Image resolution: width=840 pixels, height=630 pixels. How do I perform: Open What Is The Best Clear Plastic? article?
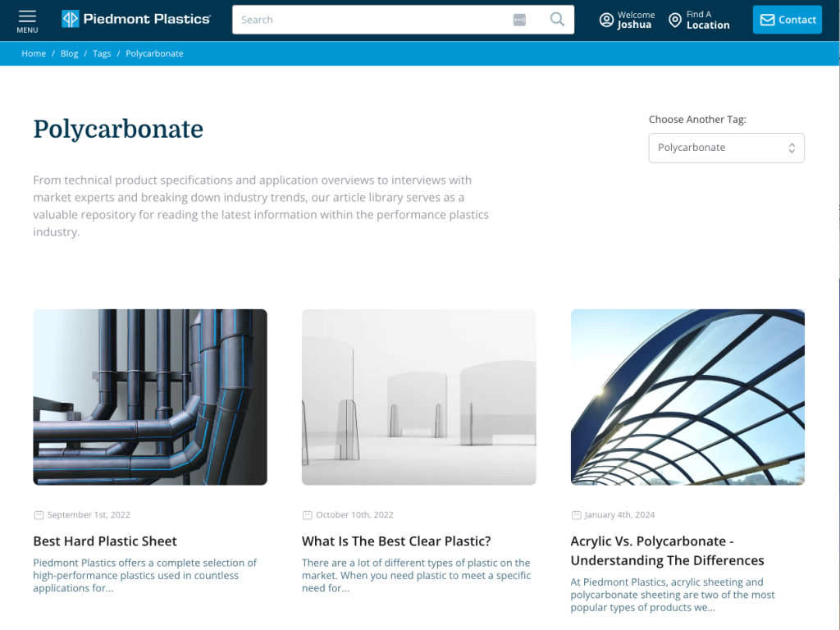pos(396,541)
